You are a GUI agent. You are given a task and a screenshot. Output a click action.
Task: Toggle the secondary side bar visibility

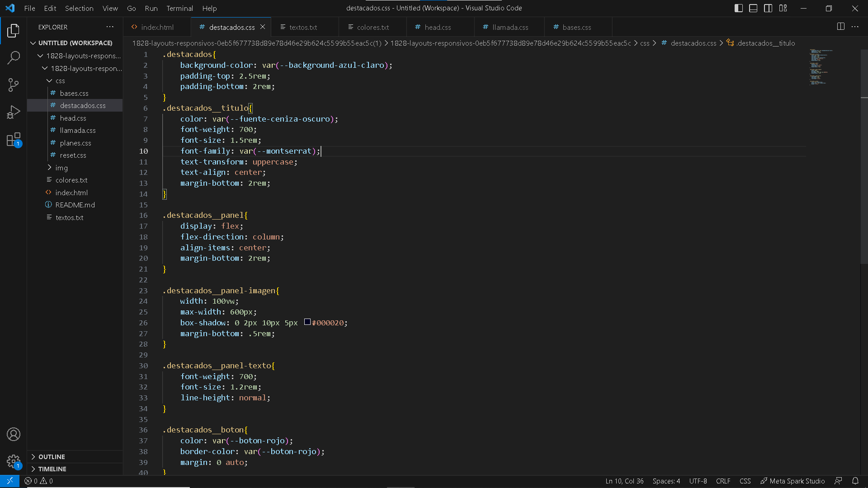point(768,8)
